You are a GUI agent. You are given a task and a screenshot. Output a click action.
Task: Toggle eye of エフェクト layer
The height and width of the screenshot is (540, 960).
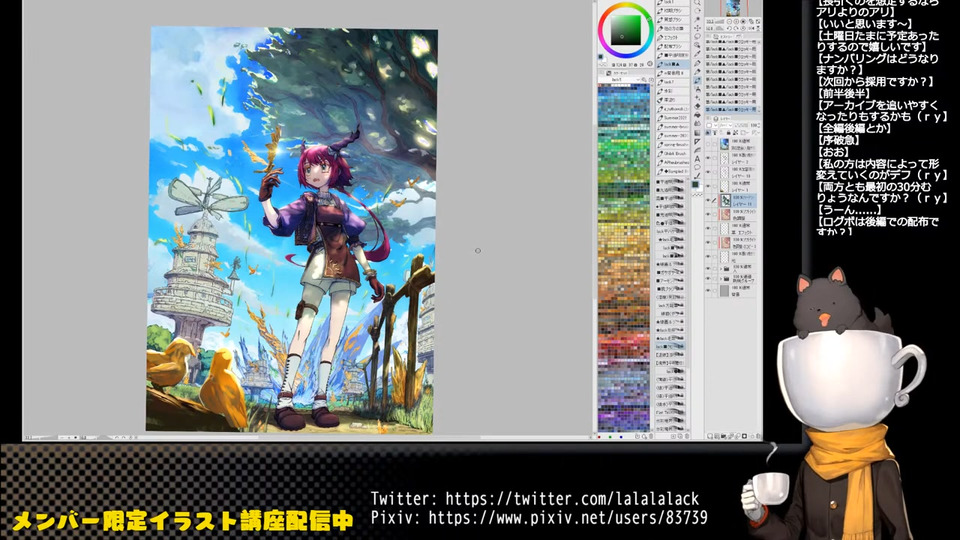708,228
